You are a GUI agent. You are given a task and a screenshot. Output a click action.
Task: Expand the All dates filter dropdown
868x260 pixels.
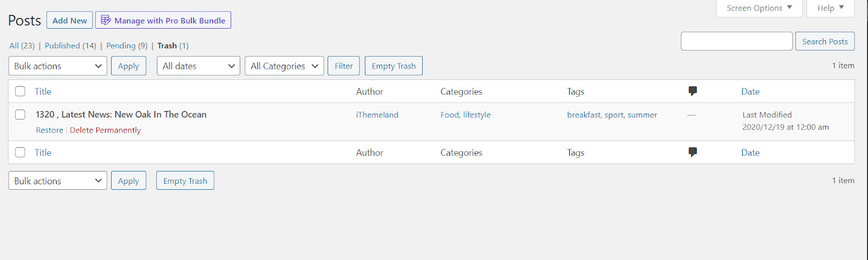coord(198,66)
